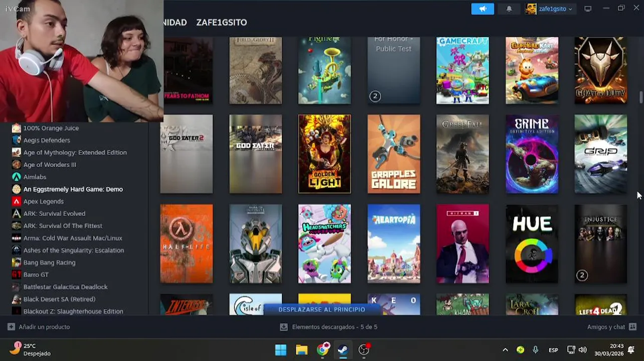Open the weather widget showing 25°C
The image size is (644, 361).
(x=30, y=349)
